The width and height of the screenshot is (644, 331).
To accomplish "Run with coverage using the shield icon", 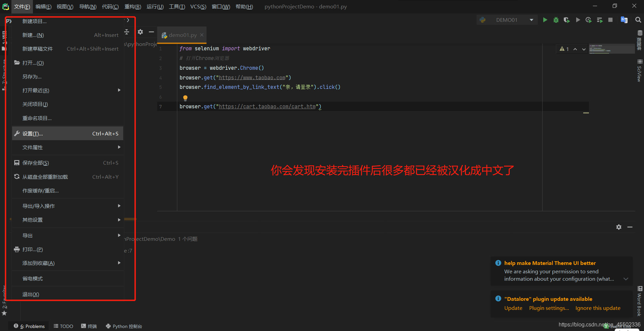I will click(x=567, y=20).
